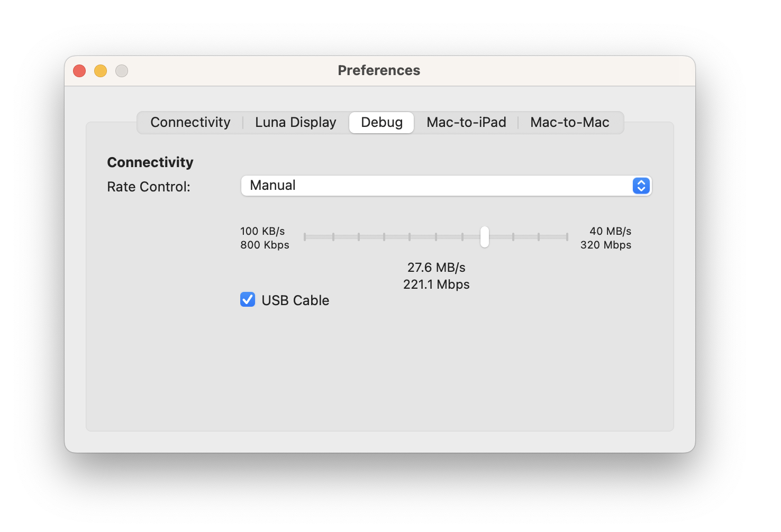Select the Debug tab

tap(381, 122)
